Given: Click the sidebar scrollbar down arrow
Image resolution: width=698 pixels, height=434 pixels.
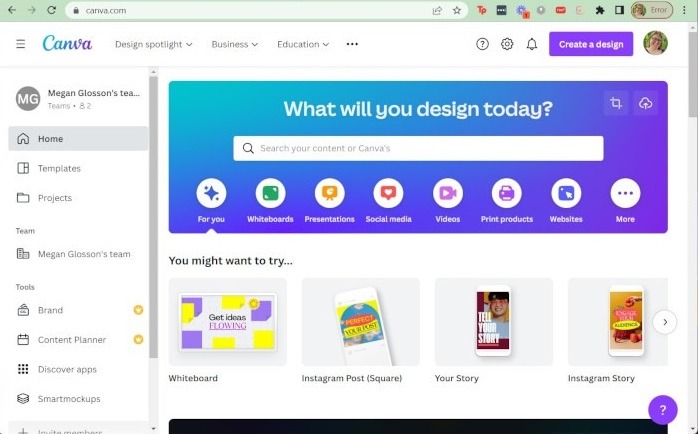Looking at the screenshot, I should [x=154, y=429].
